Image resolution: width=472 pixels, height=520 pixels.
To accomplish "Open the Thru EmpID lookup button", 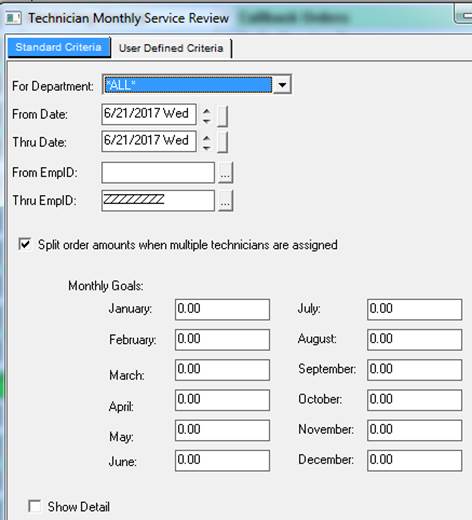I will click(225, 201).
